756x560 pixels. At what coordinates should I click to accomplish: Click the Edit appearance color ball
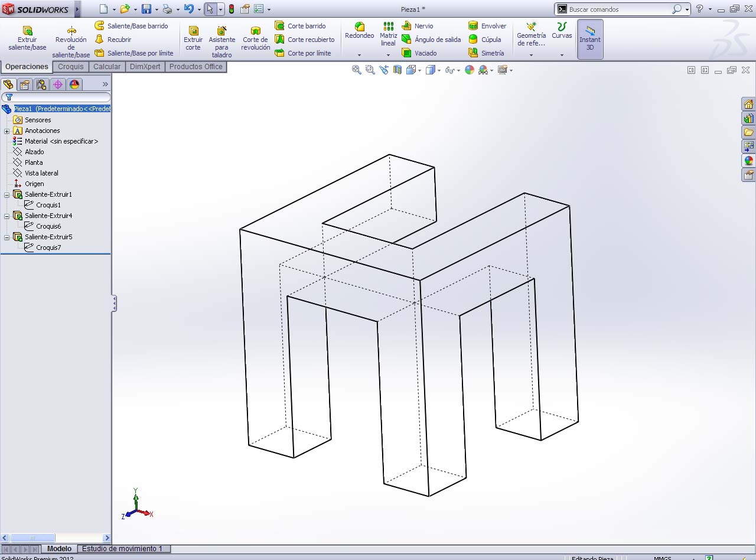[470, 70]
